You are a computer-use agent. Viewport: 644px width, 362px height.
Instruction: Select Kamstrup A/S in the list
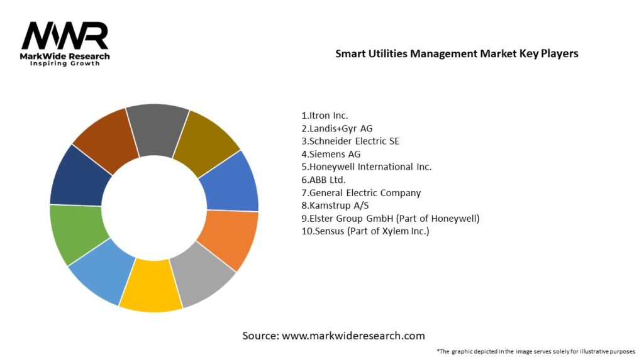[333, 206]
